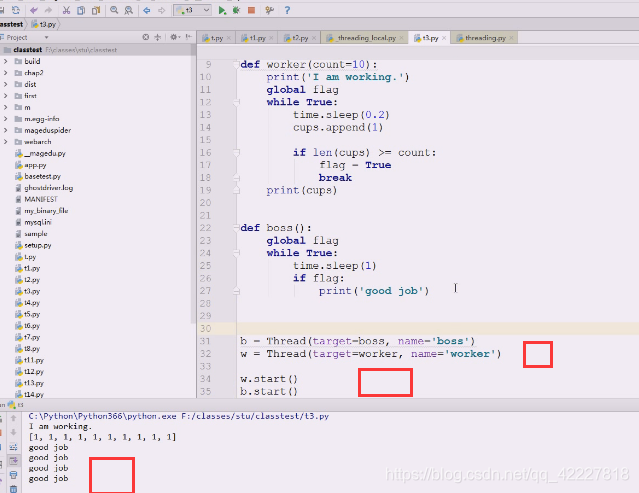Expand the build folder

pos(5,61)
